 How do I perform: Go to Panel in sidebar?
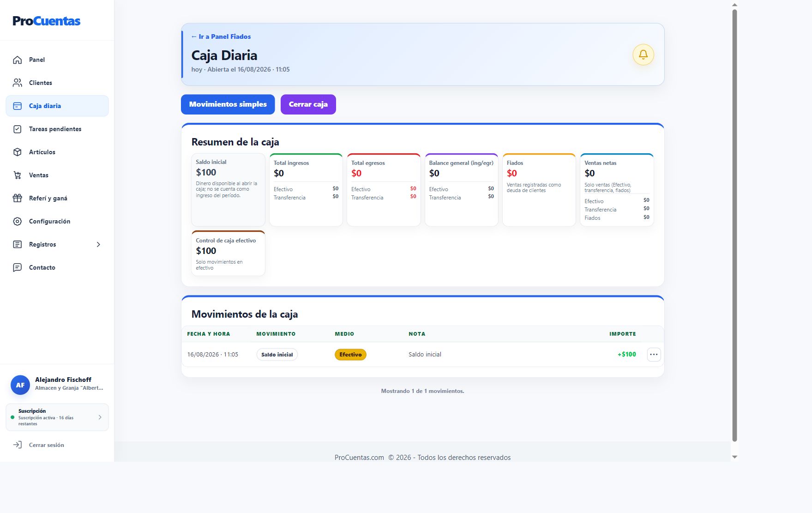57,60
